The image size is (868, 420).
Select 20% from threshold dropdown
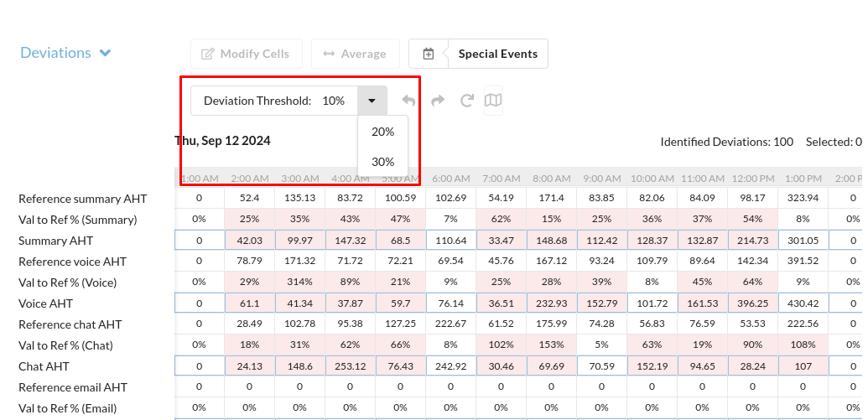click(382, 132)
